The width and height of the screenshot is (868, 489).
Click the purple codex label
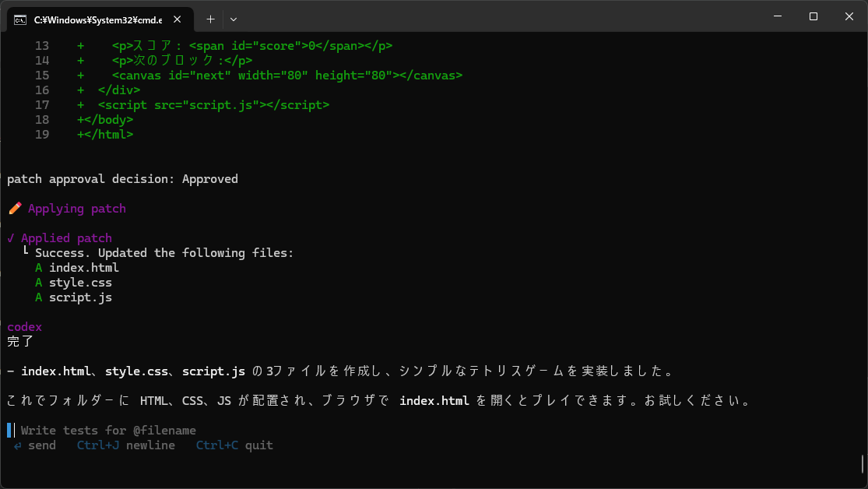click(24, 327)
